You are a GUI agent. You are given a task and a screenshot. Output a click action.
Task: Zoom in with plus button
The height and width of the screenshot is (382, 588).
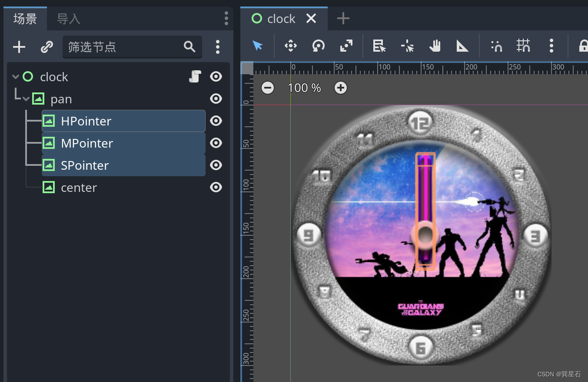point(341,88)
